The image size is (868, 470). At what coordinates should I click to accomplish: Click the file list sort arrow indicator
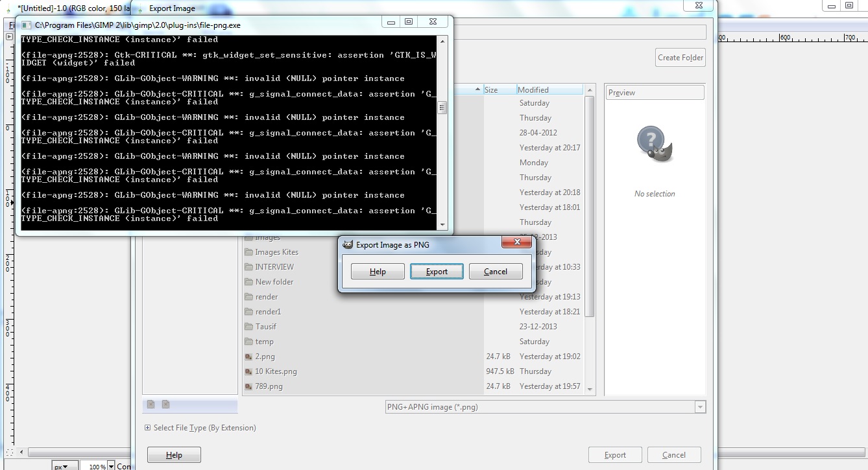click(478, 89)
